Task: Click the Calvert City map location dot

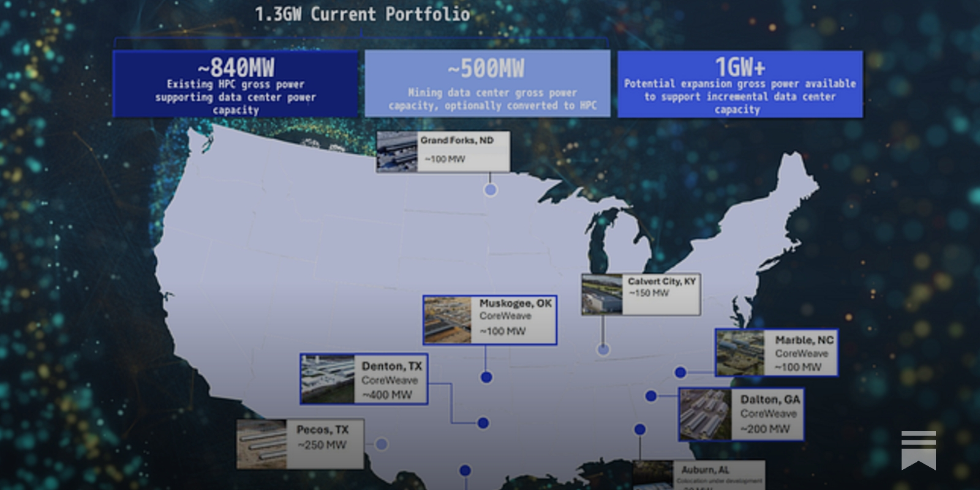Action: pos(603,350)
